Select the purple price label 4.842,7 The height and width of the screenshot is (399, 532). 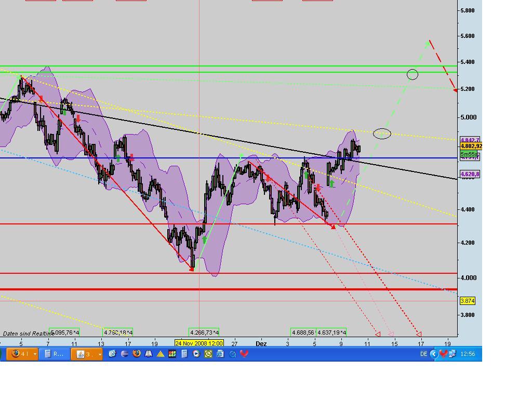point(470,140)
